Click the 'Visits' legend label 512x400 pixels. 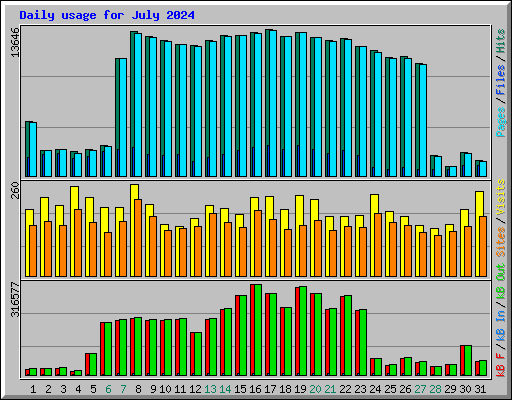tap(501, 197)
